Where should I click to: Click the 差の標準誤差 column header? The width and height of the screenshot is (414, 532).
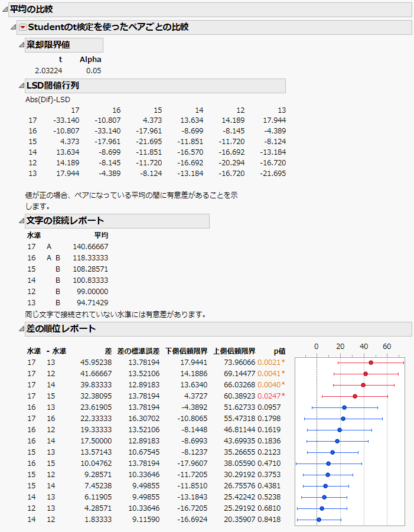pyautogui.click(x=138, y=351)
